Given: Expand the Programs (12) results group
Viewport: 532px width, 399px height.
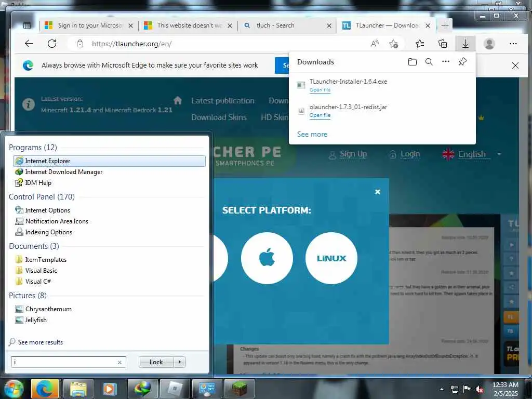Looking at the screenshot, I should pyautogui.click(x=33, y=147).
